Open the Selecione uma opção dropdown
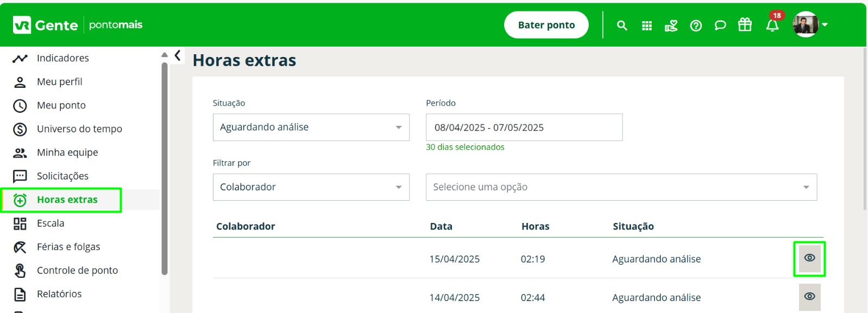868x313 pixels. (x=621, y=187)
